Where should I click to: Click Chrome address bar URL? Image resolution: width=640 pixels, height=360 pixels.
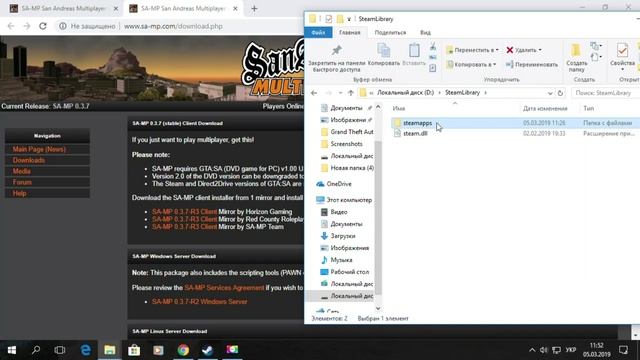(173, 26)
